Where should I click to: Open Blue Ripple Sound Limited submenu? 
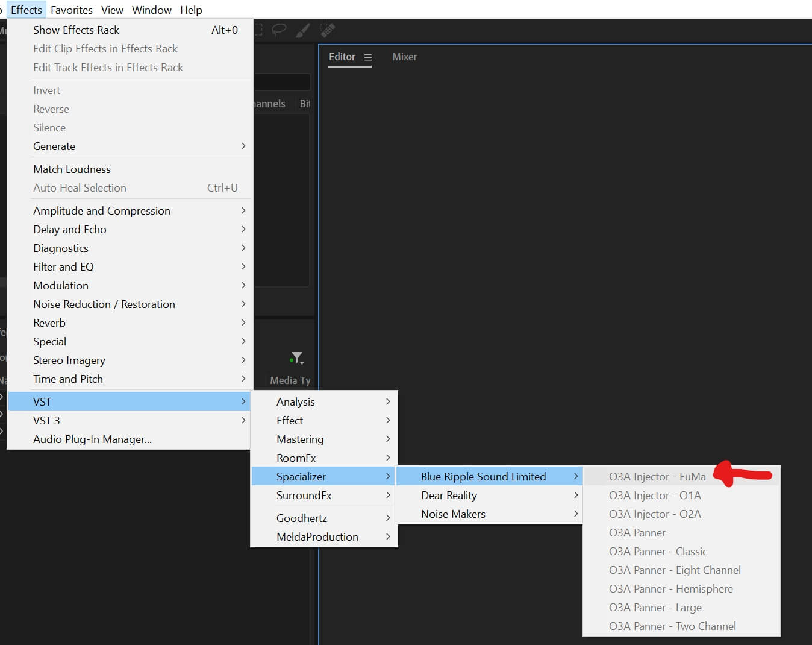tap(489, 476)
